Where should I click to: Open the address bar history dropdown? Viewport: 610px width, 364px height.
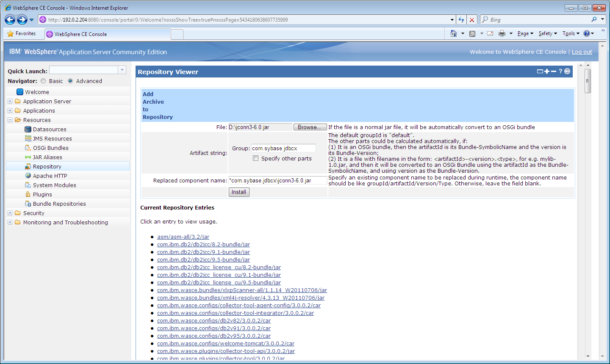452,20
